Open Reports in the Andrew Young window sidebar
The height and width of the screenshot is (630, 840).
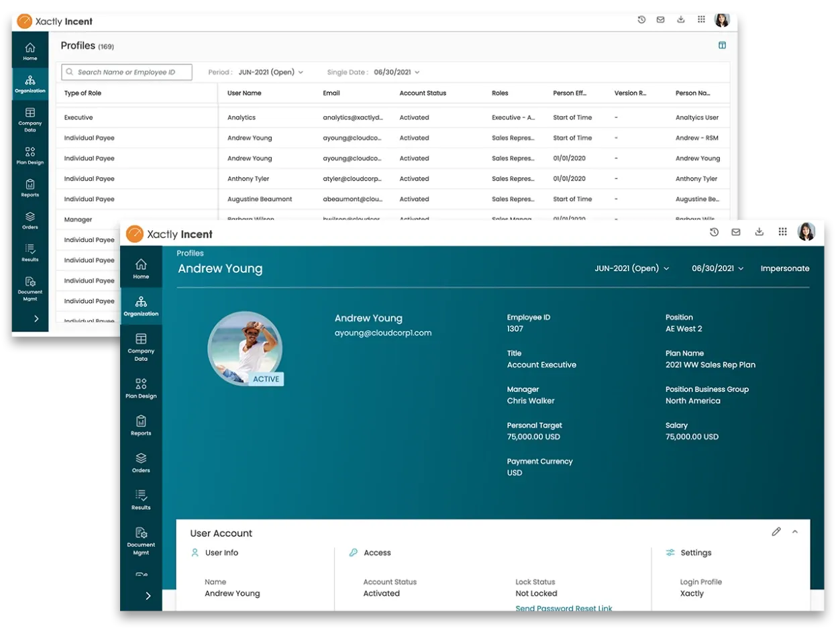pos(141,425)
